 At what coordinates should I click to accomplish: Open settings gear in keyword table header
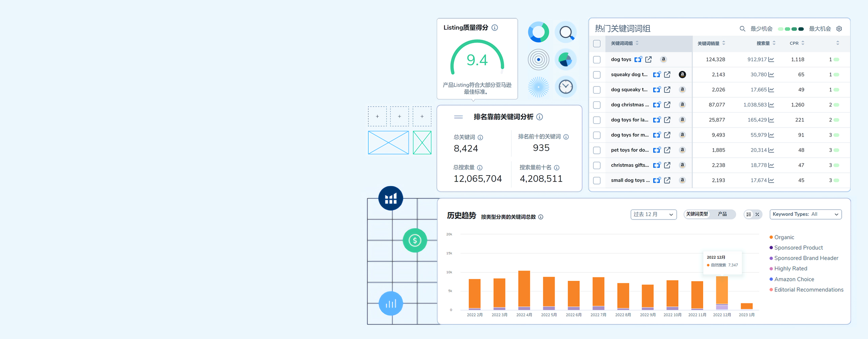(839, 29)
